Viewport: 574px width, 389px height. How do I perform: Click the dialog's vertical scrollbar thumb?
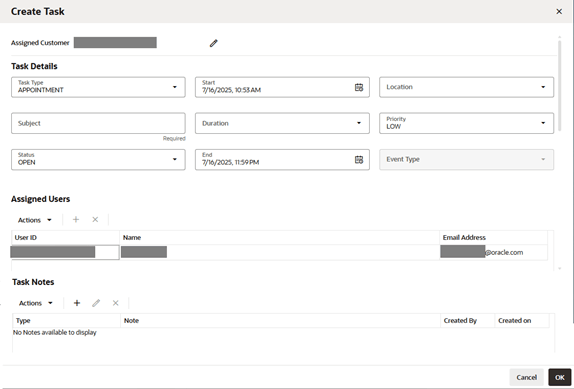click(x=559, y=85)
